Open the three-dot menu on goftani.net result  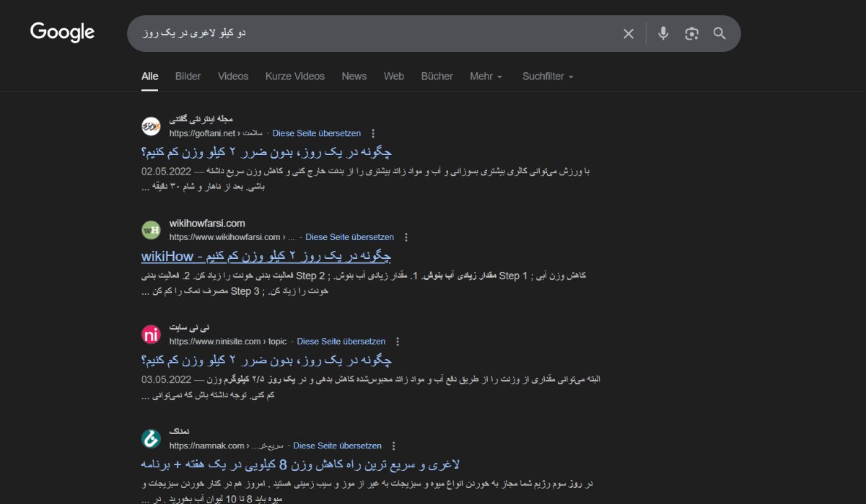click(x=372, y=133)
